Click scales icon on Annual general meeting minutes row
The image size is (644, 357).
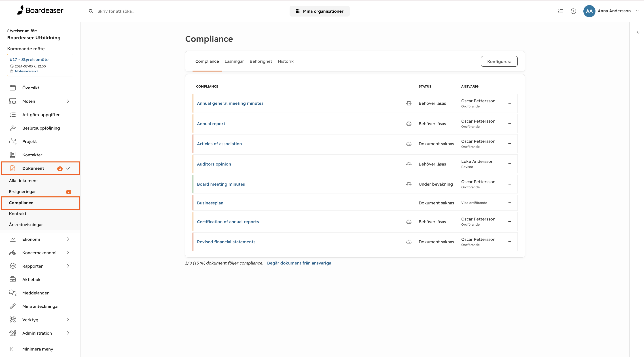pyautogui.click(x=409, y=103)
